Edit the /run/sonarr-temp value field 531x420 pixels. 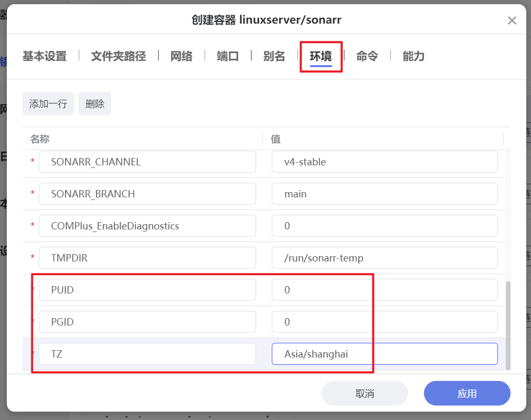[385, 258]
